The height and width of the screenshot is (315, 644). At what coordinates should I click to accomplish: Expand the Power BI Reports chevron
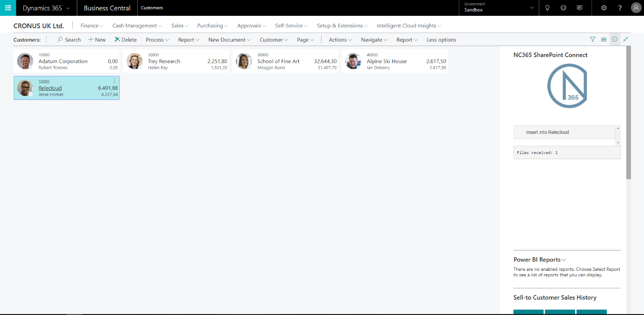click(564, 260)
